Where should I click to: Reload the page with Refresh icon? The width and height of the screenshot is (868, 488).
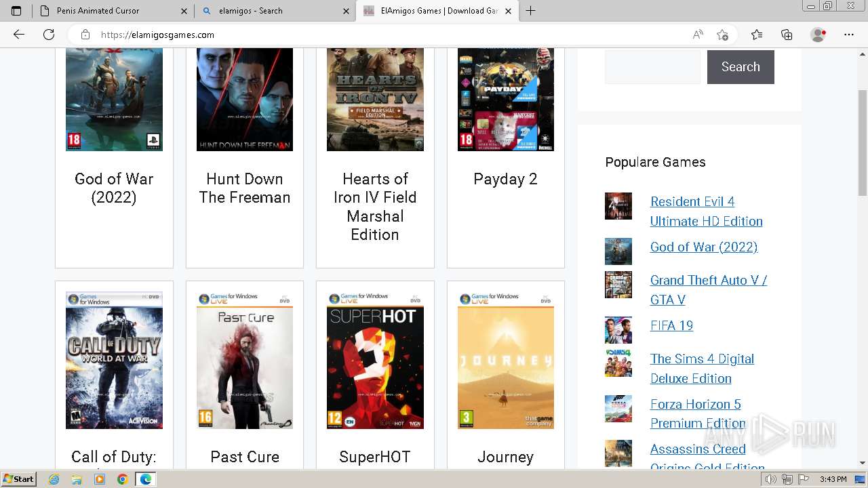pyautogui.click(x=49, y=35)
